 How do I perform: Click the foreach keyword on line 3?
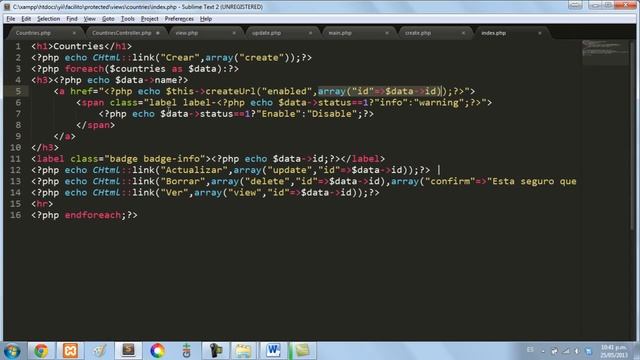point(84,69)
